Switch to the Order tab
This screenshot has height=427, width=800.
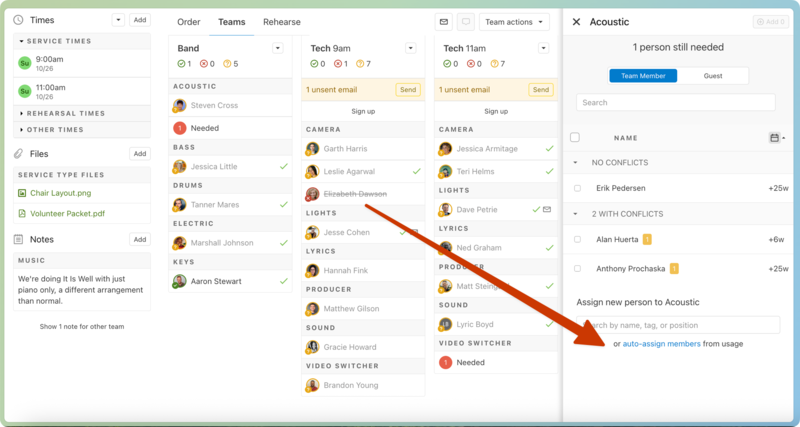pos(188,22)
